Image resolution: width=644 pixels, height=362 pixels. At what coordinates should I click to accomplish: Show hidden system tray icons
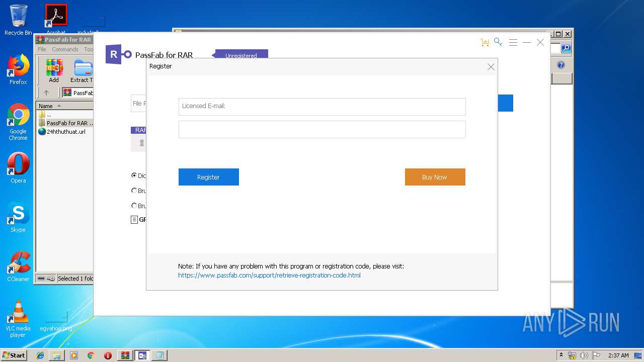pos(561,355)
